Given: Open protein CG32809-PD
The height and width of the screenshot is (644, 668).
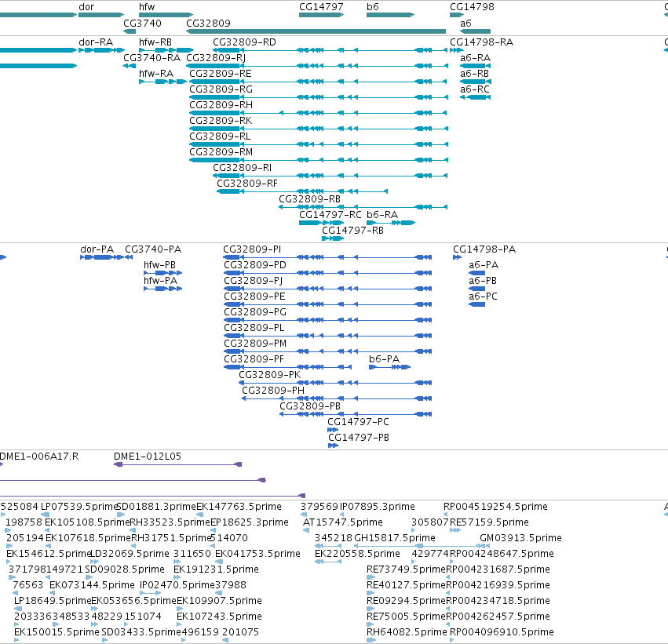Looking at the screenshot, I should point(255,265).
